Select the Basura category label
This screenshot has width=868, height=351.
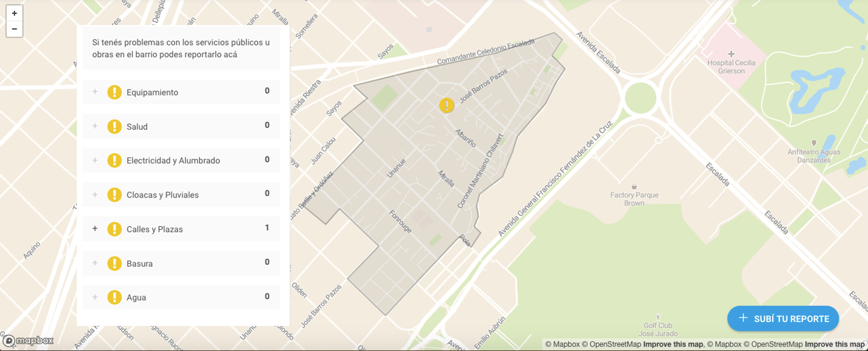tap(140, 264)
